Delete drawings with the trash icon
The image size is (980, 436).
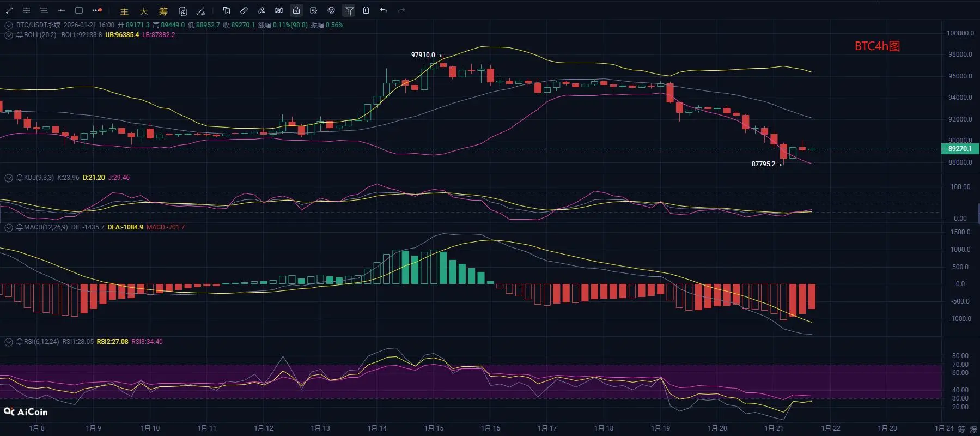pyautogui.click(x=366, y=10)
